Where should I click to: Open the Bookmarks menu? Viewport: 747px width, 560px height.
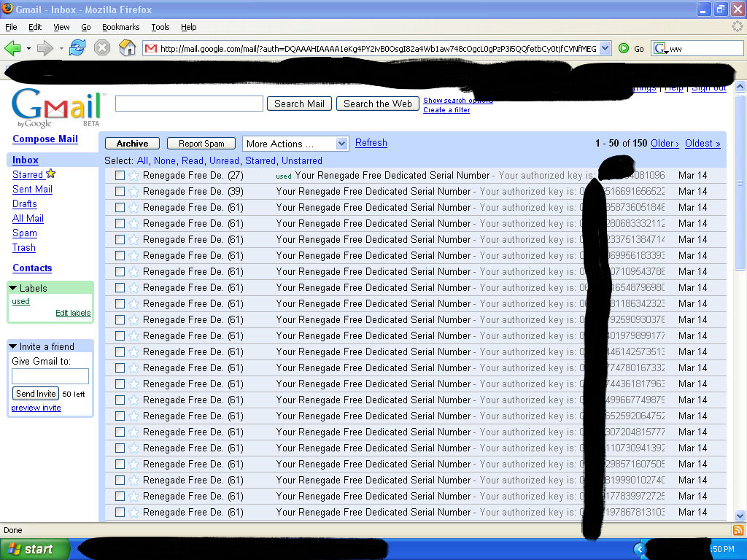pos(120,27)
